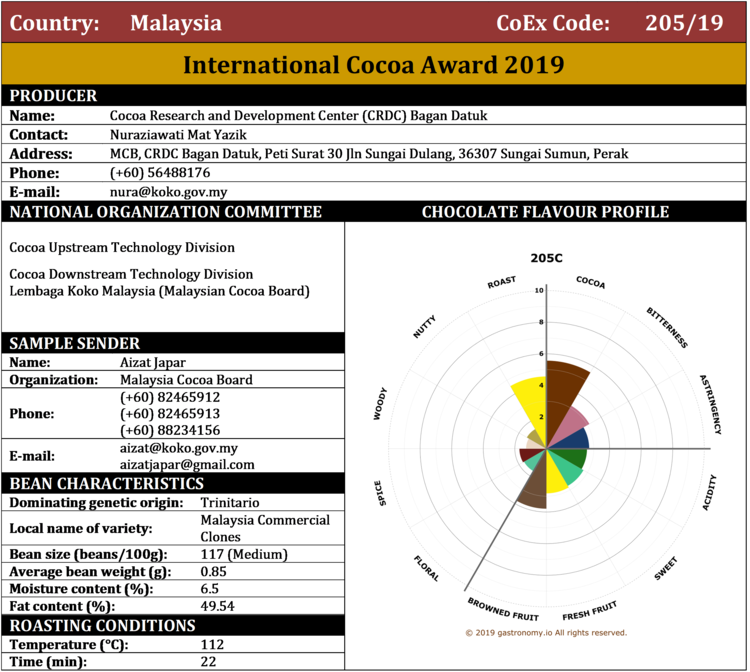The image size is (750, 672).
Task: Click the email aizatjapar@gmail.com
Action: [x=187, y=464]
